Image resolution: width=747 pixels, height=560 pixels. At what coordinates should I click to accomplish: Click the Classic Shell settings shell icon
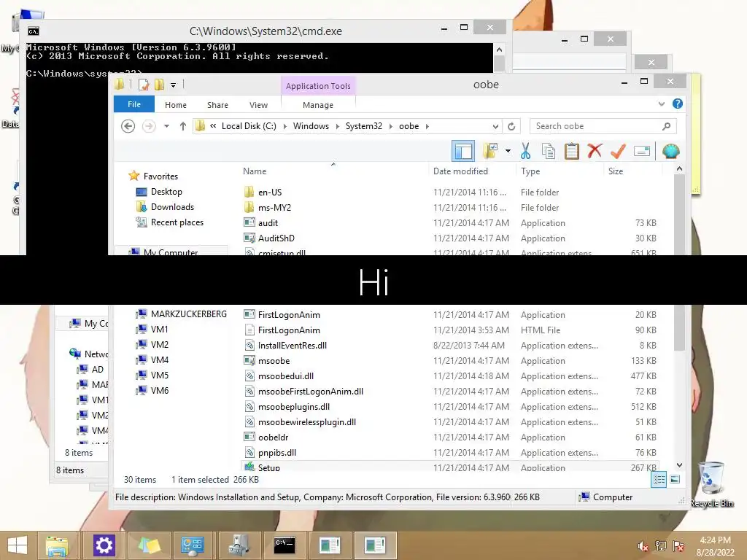(671, 152)
